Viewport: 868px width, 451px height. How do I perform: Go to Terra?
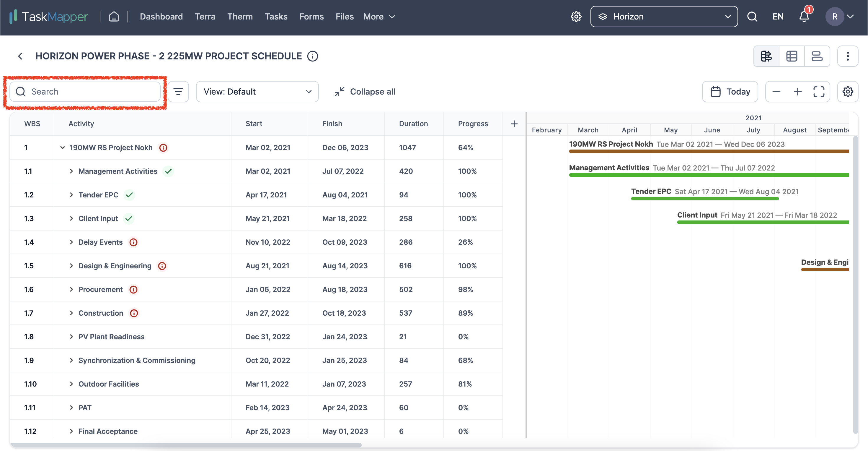tap(205, 17)
